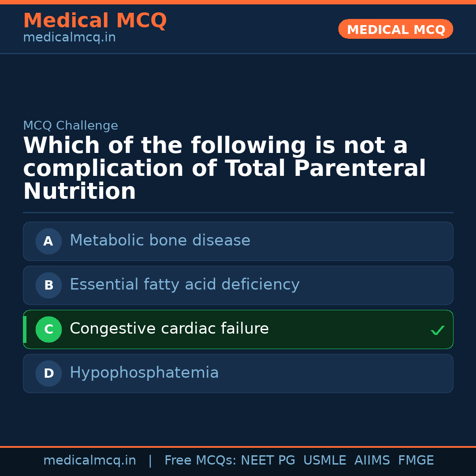
Task: Open the medicalmcq.in link in footer
Action: click(90, 460)
